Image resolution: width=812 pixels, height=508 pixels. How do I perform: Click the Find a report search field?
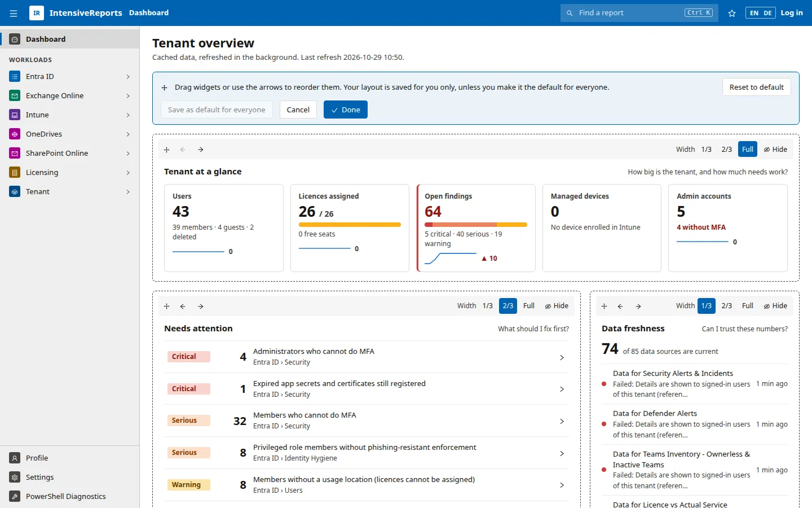pyautogui.click(x=639, y=13)
